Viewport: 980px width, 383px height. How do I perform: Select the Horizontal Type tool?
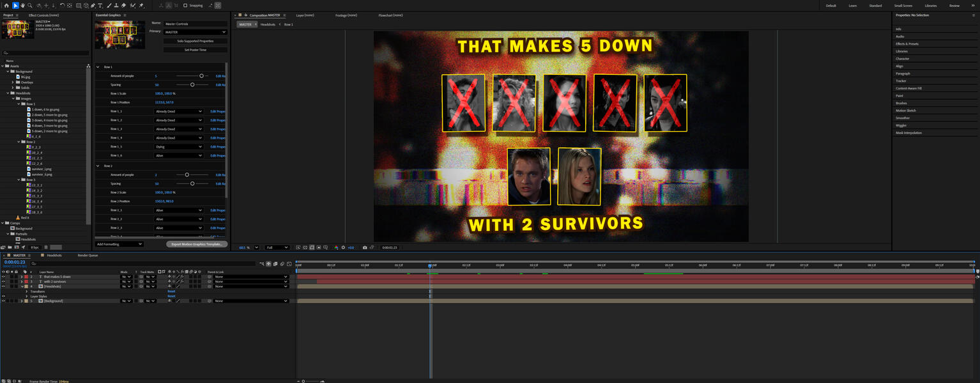(x=100, y=5)
